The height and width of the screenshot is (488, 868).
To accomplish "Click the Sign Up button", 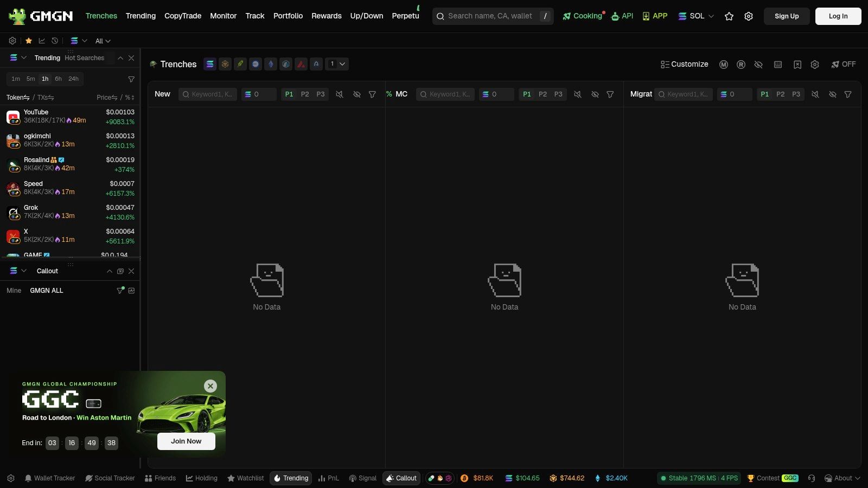I will [787, 16].
